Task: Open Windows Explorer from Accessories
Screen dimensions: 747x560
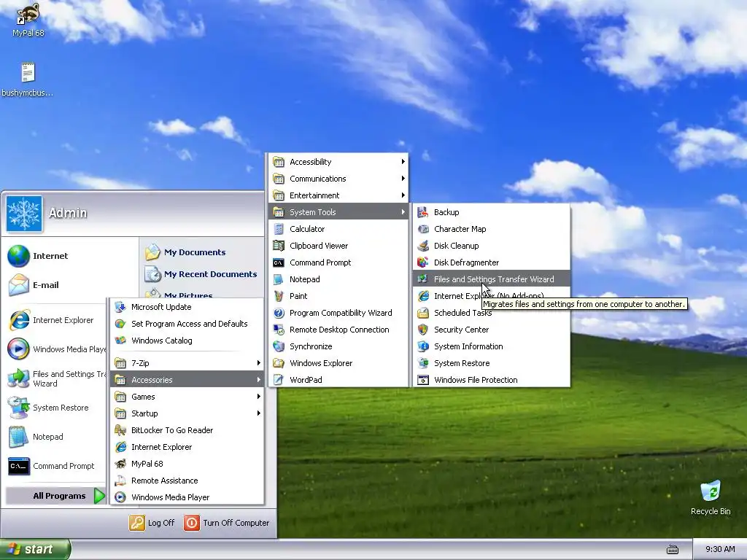Action: (338, 363)
